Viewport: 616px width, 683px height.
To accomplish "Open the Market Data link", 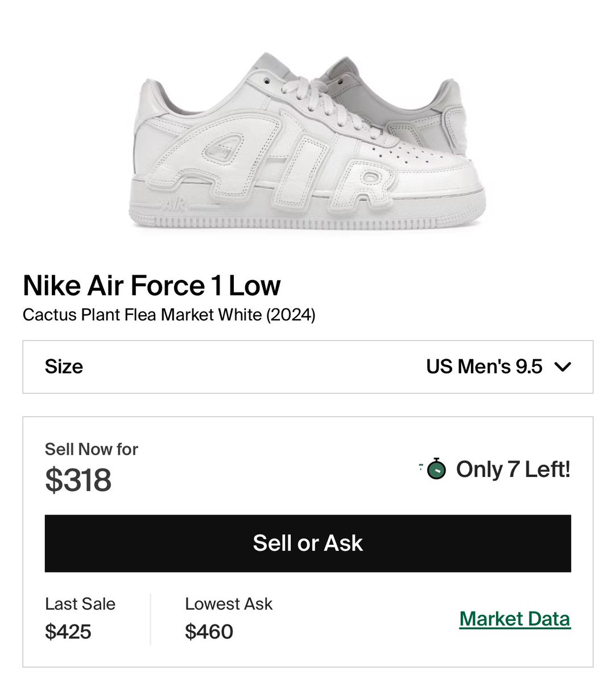I will click(x=515, y=619).
